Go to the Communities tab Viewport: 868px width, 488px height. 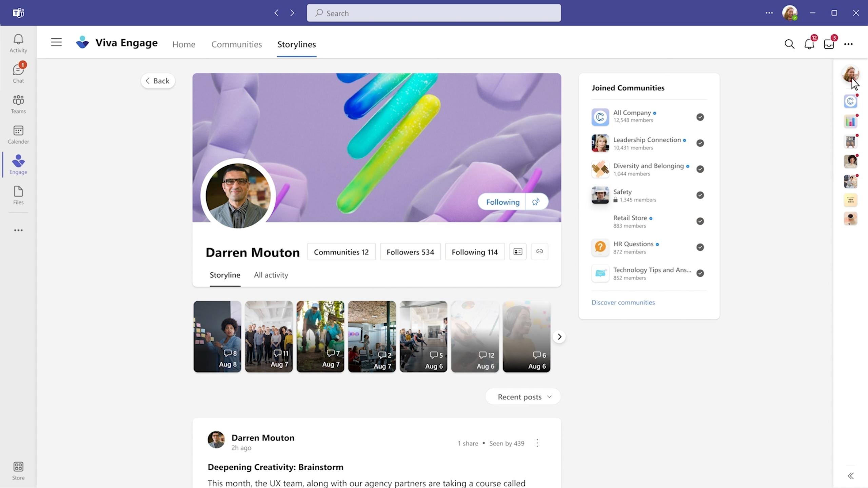[x=236, y=44]
